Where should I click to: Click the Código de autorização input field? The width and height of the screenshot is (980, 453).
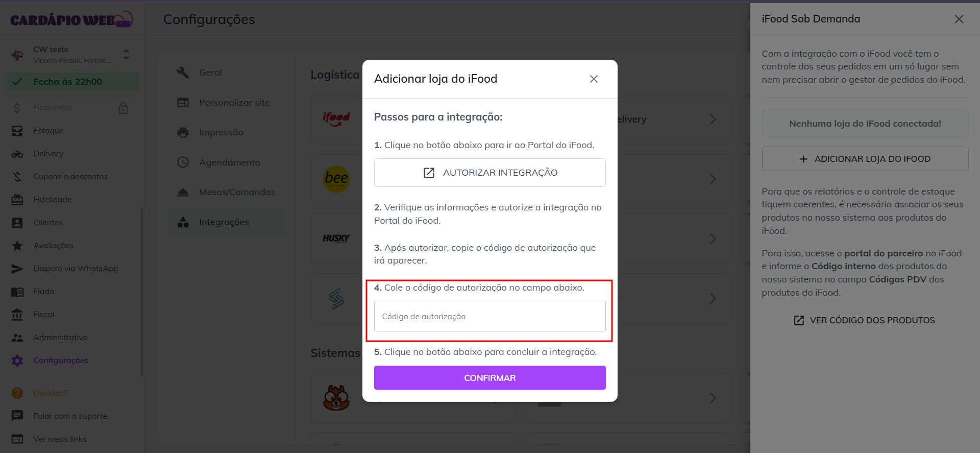click(x=489, y=316)
